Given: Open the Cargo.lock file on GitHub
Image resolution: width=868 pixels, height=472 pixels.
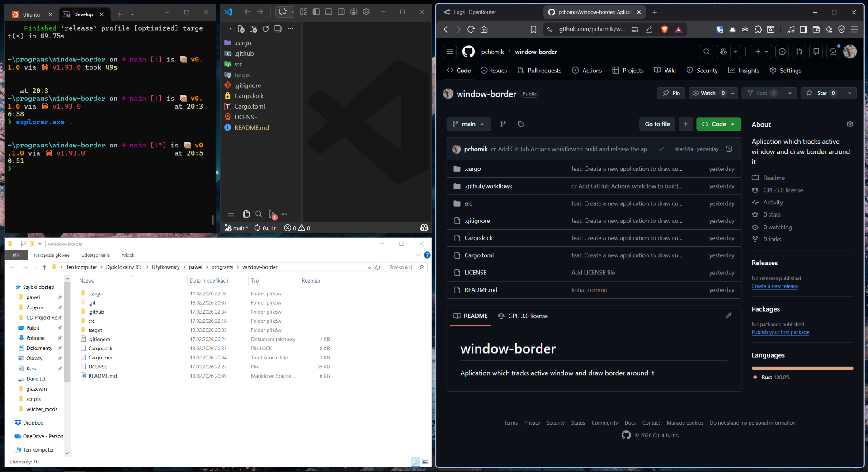Looking at the screenshot, I should [x=478, y=238].
